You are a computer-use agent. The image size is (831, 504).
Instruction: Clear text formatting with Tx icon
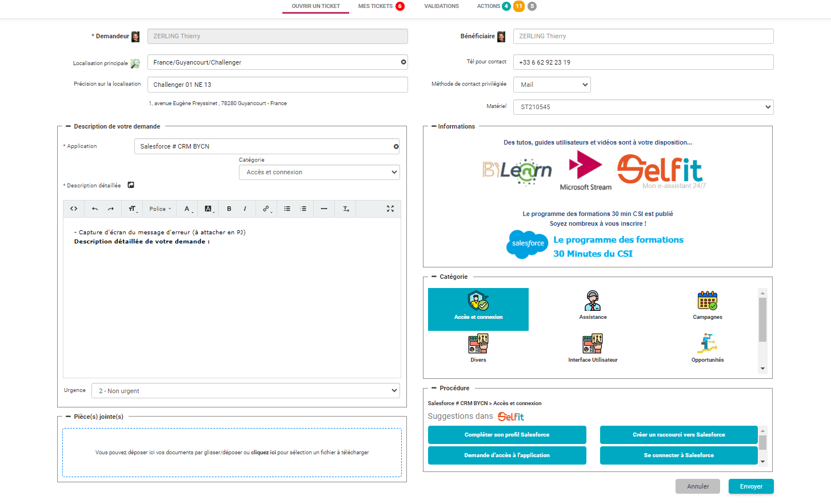[346, 209]
